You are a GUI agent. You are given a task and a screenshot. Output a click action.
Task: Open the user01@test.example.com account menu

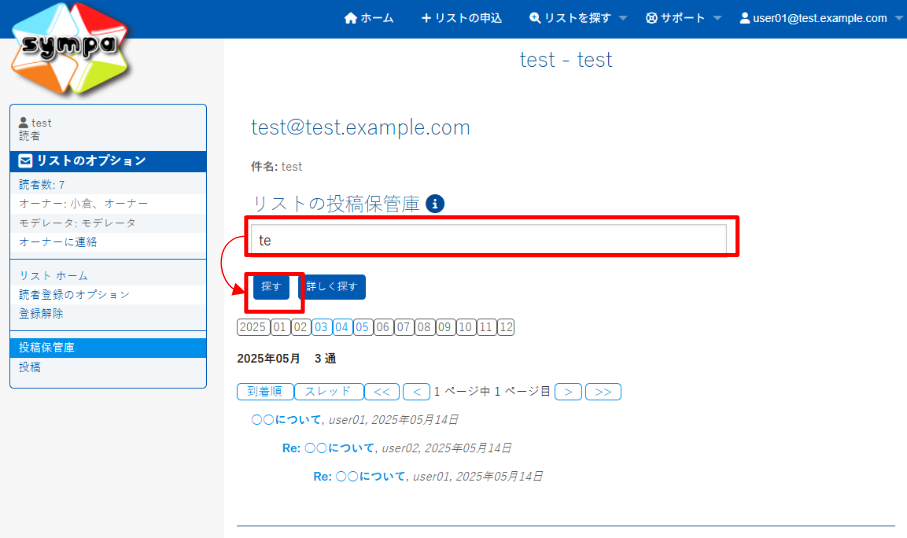[820, 18]
